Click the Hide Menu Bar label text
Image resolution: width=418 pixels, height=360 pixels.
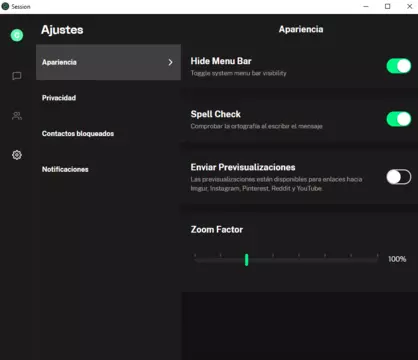(x=221, y=61)
